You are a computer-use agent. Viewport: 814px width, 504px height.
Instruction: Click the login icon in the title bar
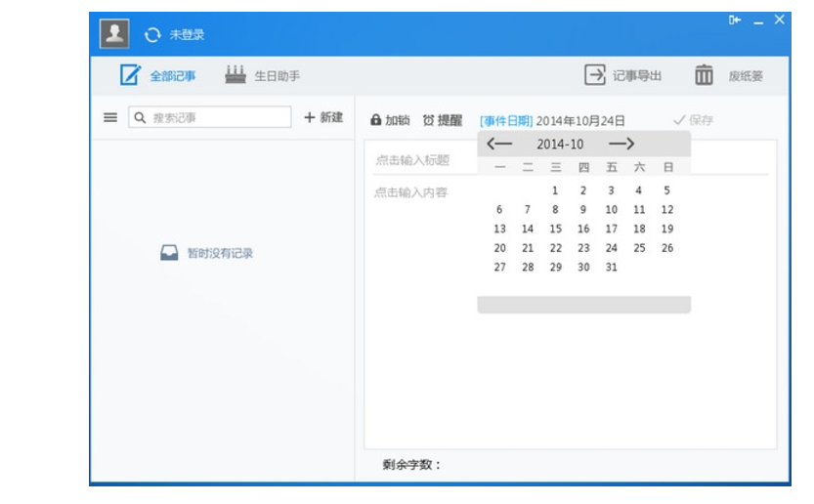735,21
